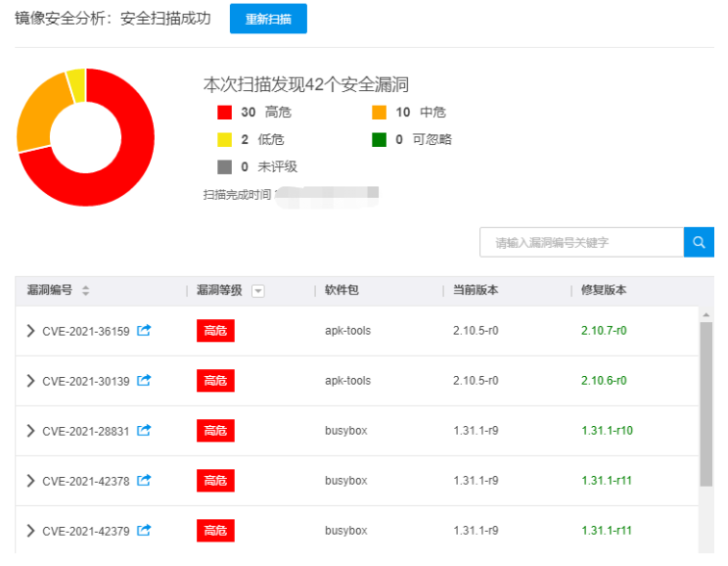Click fixed version 1.31.1-r10

click(x=608, y=431)
